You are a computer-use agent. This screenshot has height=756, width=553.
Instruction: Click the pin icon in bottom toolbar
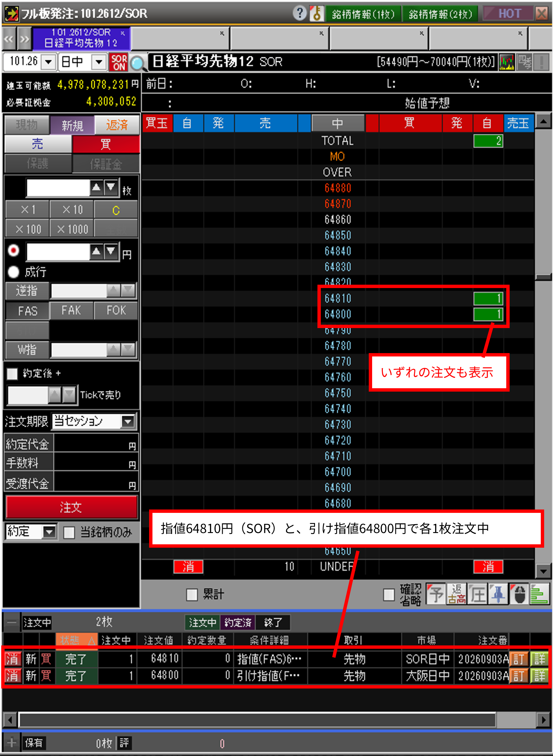pos(498,594)
